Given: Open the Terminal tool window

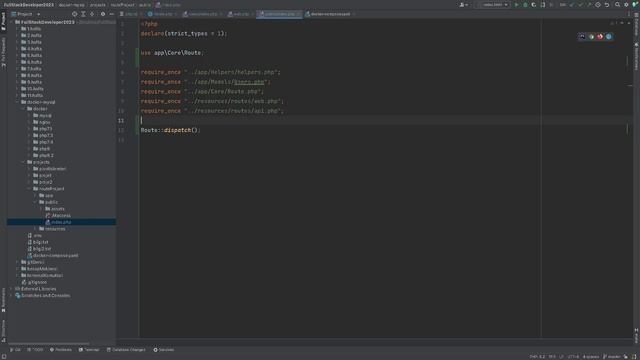Looking at the screenshot, I should pos(89,350).
